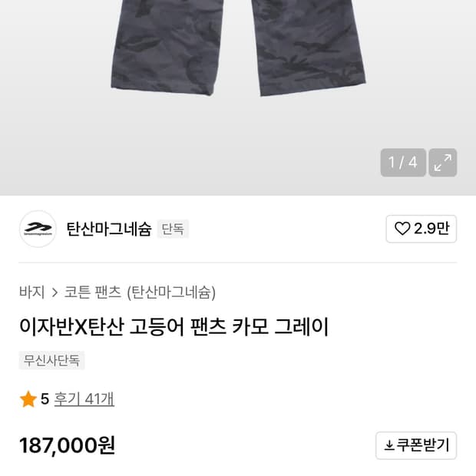The image size is (476, 476).
Task: Click the orange star rating icon
Action: point(28,399)
